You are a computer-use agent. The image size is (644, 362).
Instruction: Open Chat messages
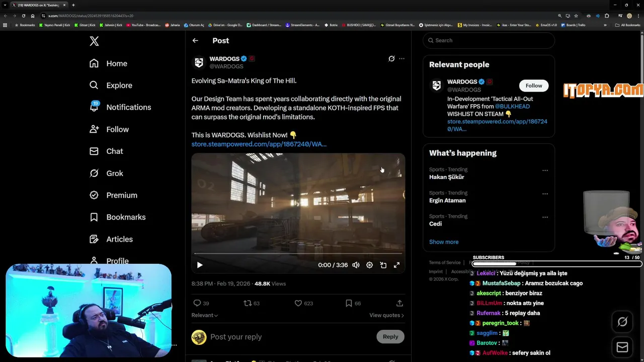[x=106, y=151]
